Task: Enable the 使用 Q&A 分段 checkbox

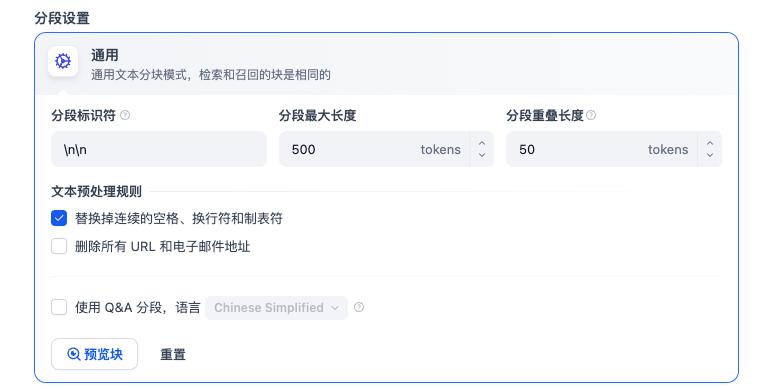Action: pyautogui.click(x=59, y=307)
